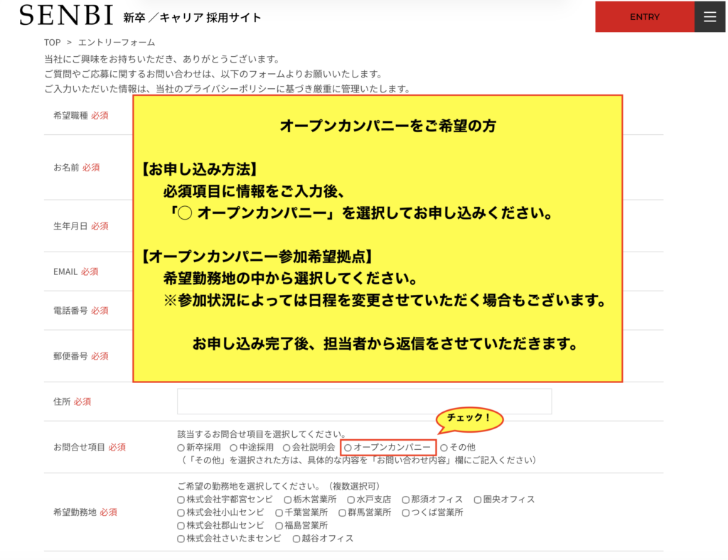This screenshot has width=728, height=560.
Task: Select the 会社説明会 radio button
Action: tap(287, 448)
